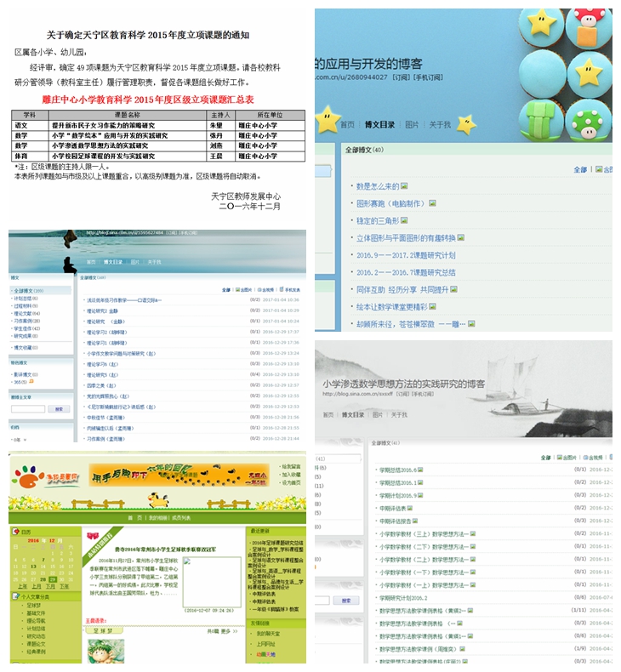
Task: Click image icon next to 学期总结2016.6
Action: click(420, 470)
